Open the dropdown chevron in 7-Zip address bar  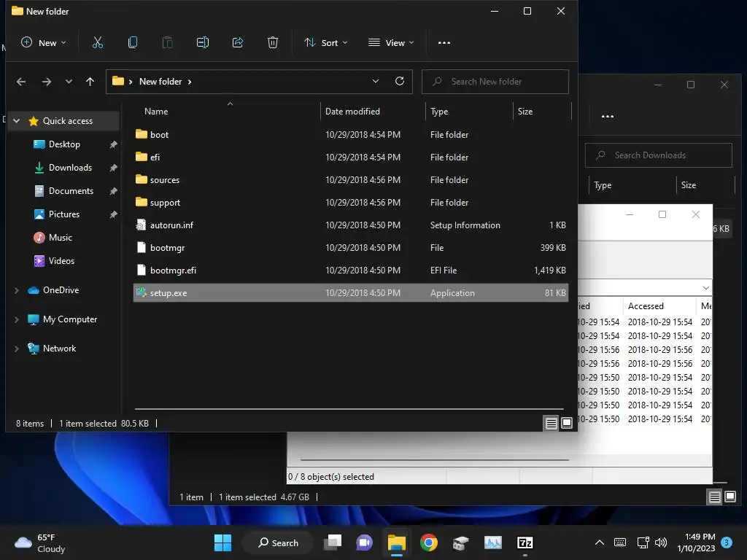[x=706, y=287]
